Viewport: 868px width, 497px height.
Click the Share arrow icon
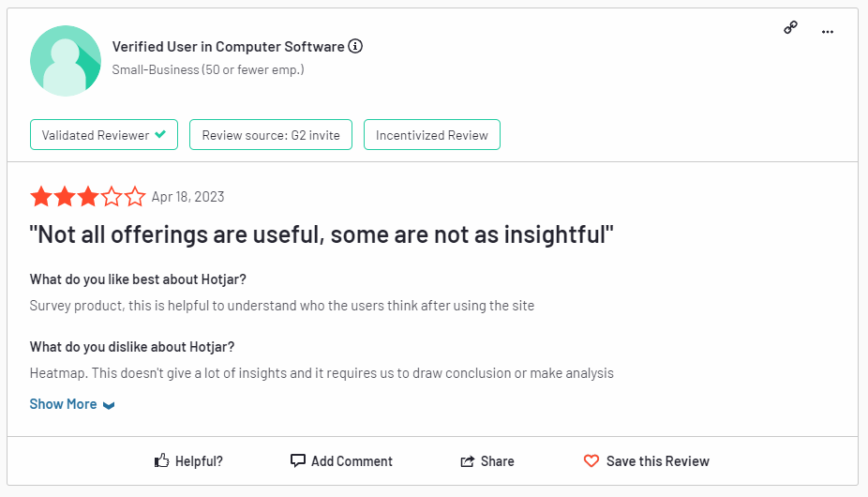(467, 461)
